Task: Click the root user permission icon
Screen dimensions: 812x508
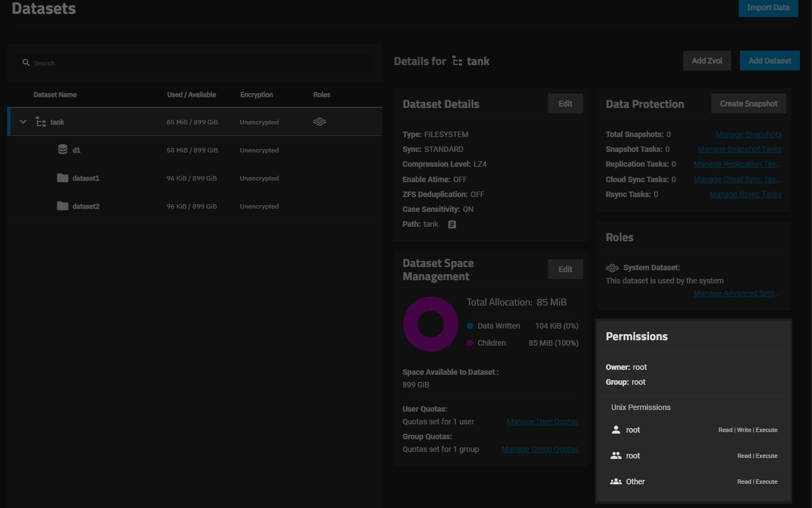Action: (x=616, y=430)
